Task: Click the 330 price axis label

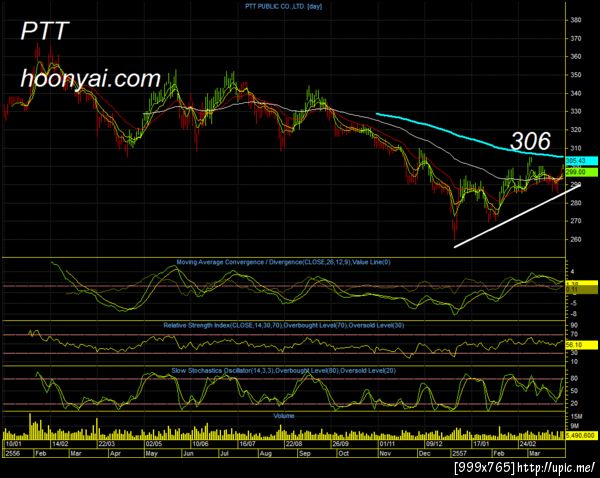Action: [x=576, y=111]
